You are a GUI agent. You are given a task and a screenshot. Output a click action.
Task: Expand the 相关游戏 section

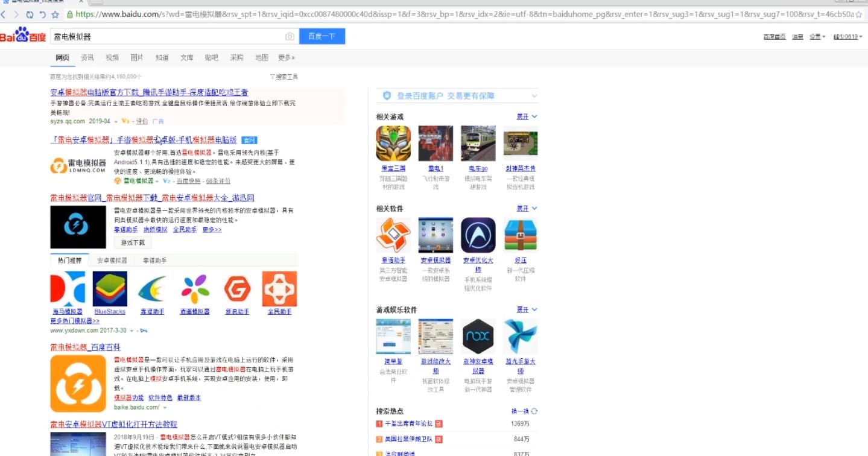[x=527, y=116]
